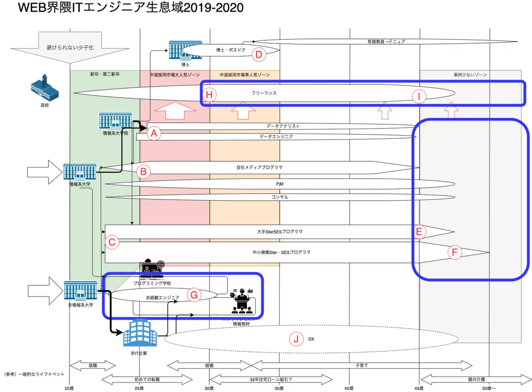Select the 子育て double arrow
This screenshot has width=532, height=392.
coord(362,366)
